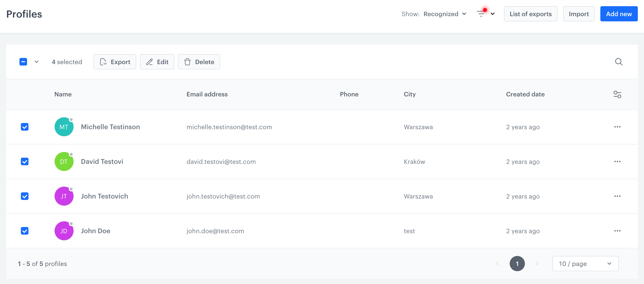644x284 pixels.
Task: Click the three-dot menu for John Doe
Action: point(617,231)
